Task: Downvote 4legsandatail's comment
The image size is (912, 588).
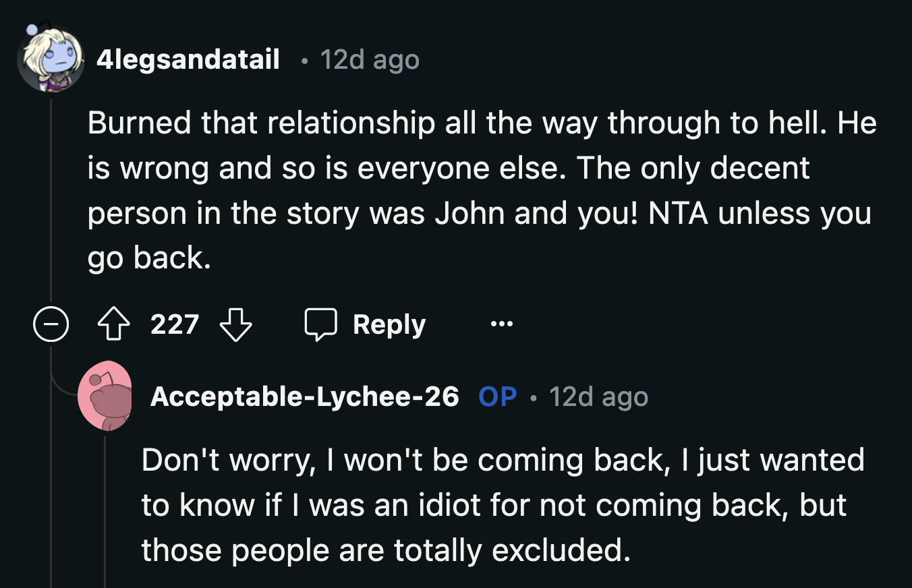Action: click(235, 324)
